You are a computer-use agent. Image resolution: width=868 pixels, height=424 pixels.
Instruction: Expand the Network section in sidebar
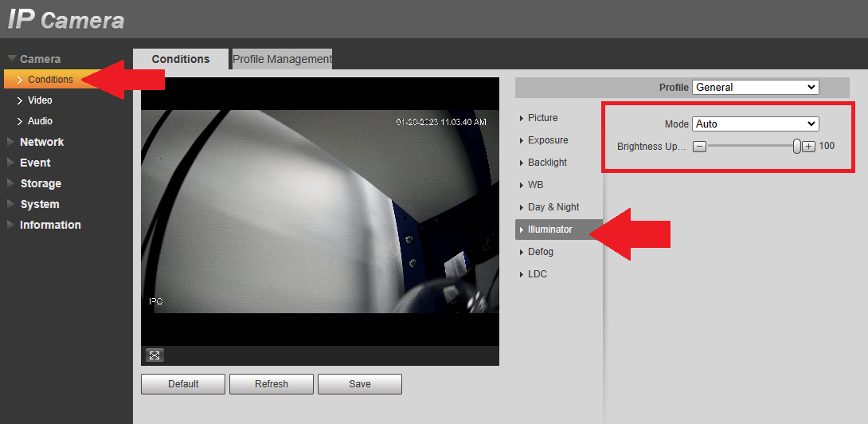[x=41, y=142]
